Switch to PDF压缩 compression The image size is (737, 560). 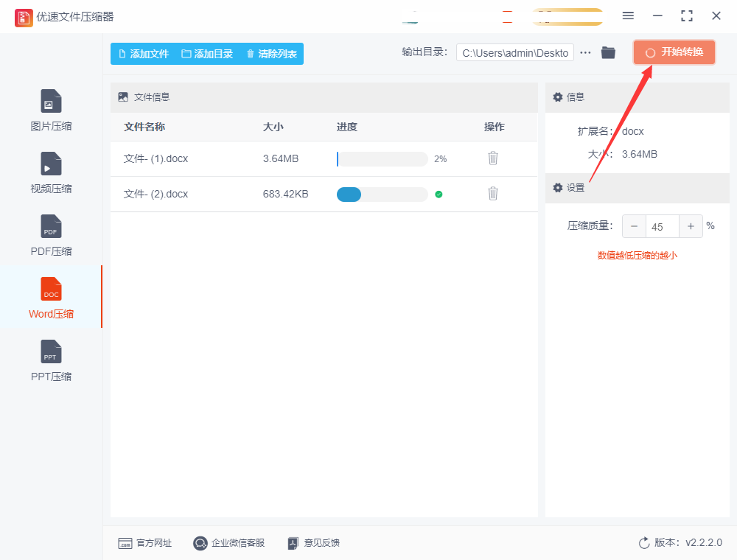(51, 235)
